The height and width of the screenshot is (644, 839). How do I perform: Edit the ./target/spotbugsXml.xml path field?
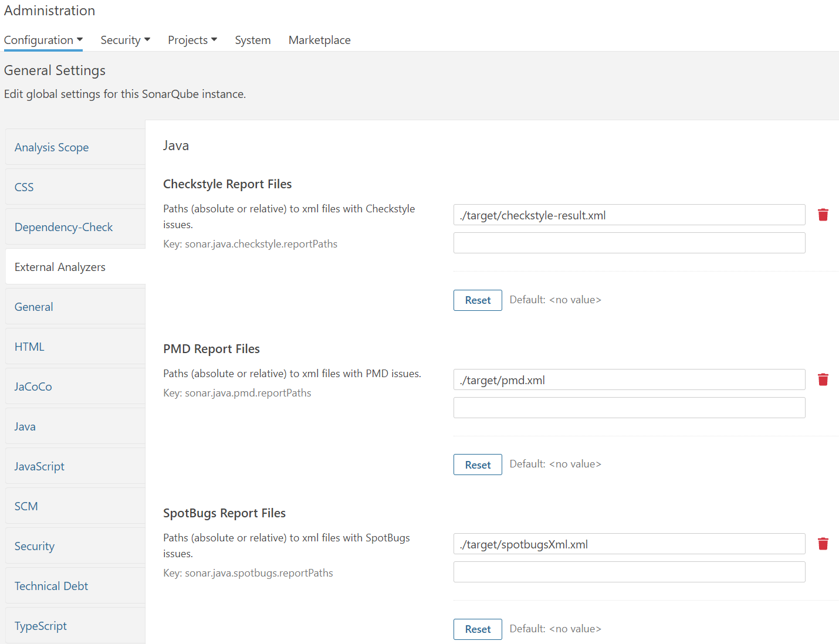click(629, 544)
